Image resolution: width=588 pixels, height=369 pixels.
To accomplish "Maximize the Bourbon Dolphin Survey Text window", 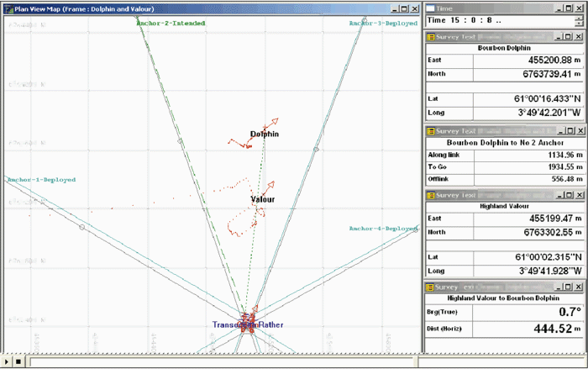I will pyautogui.click(x=569, y=37).
